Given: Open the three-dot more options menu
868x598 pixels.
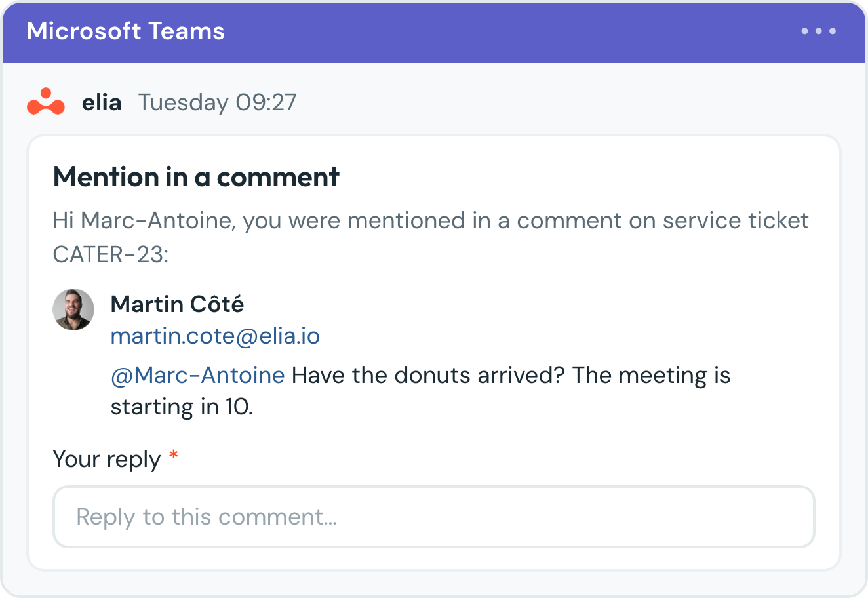Looking at the screenshot, I should point(818,31).
